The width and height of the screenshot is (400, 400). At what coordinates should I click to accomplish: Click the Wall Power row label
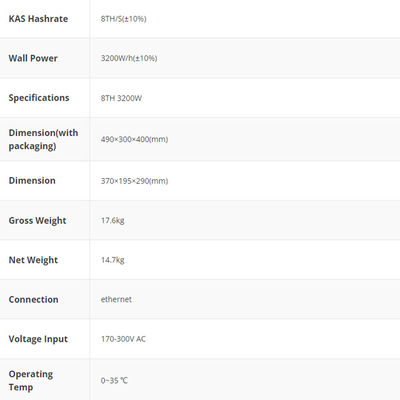[x=33, y=58]
